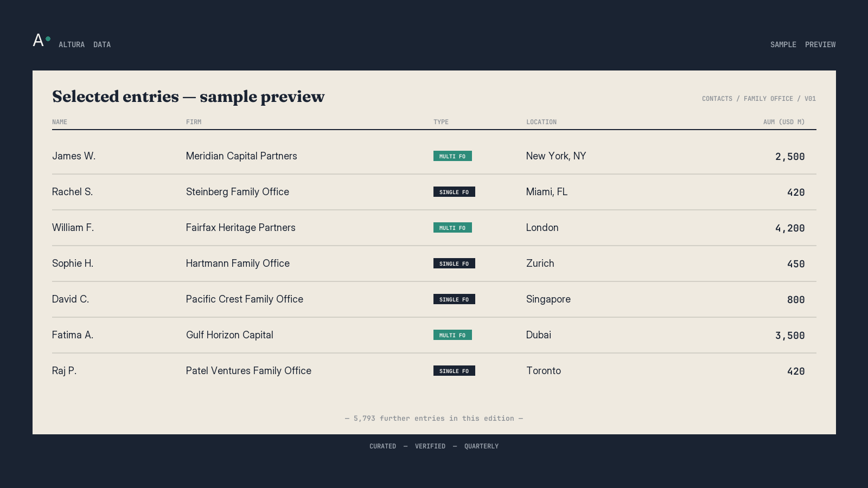Click the CURATED footer word
This screenshot has width=868, height=488.
click(x=383, y=446)
